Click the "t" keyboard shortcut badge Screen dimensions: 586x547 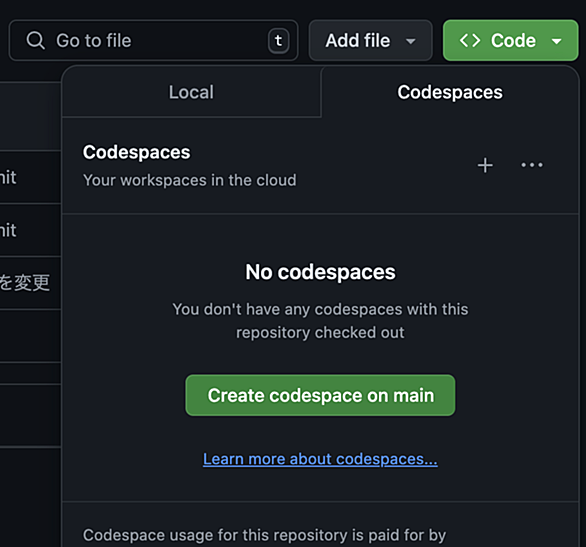click(278, 40)
